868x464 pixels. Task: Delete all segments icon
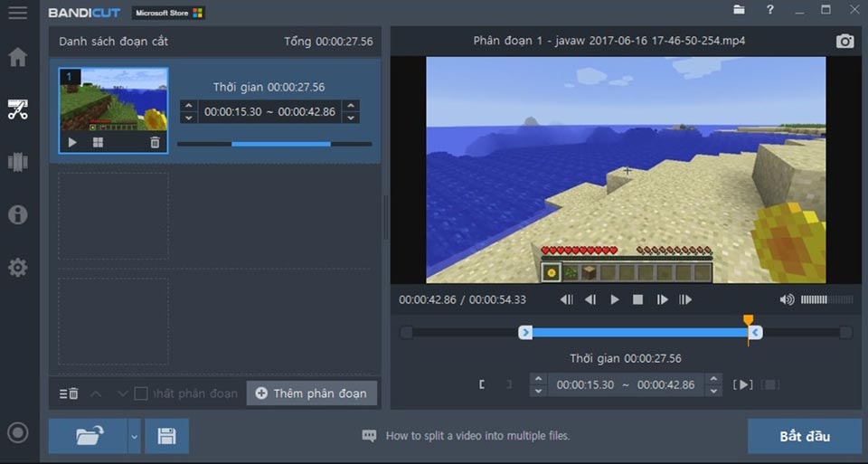click(69, 393)
